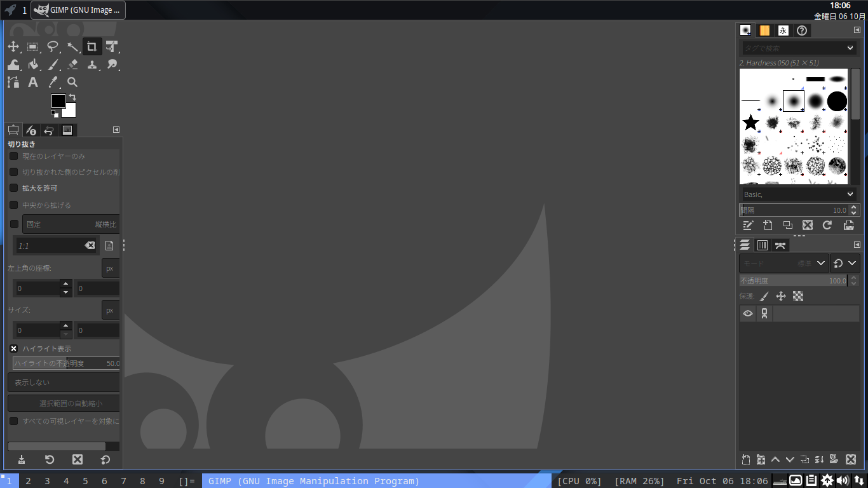Swap foreground and background colors
This screenshot has height=488, width=868.
pyautogui.click(x=72, y=97)
